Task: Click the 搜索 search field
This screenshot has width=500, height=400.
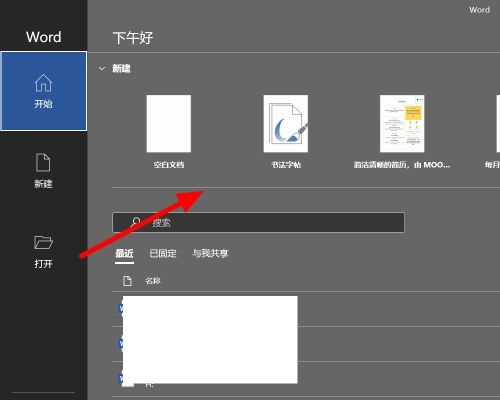Action: (x=258, y=222)
